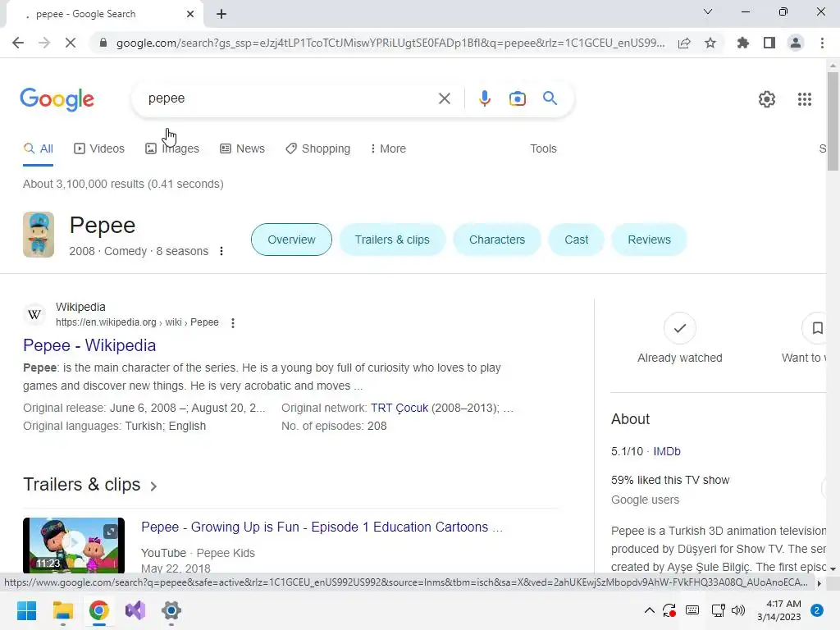This screenshot has width=840, height=630.
Task: Switch to Videos results
Action: point(99,149)
